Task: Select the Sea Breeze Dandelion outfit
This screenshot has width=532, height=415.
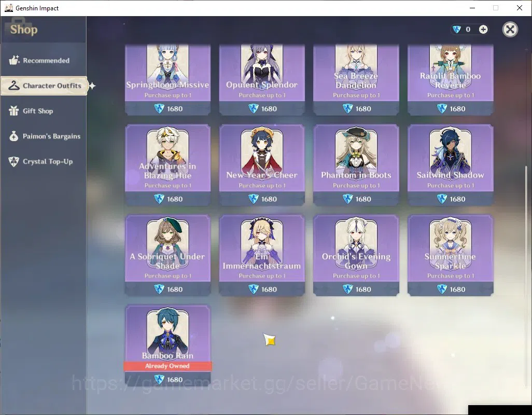Action: pyautogui.click(x=356, y=79)
